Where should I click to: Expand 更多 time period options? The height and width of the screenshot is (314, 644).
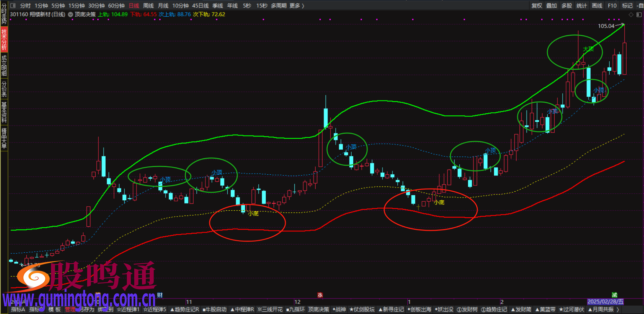pos(297,6)
